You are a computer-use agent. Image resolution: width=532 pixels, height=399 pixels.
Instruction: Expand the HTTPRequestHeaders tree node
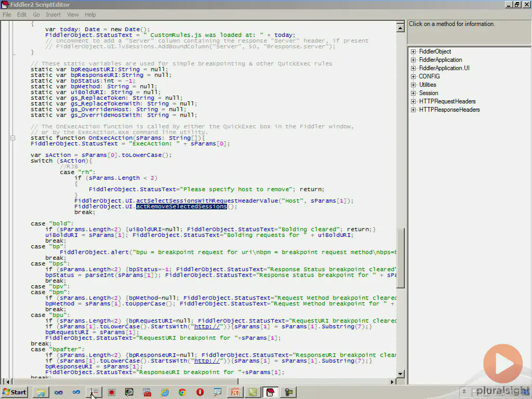413,101
